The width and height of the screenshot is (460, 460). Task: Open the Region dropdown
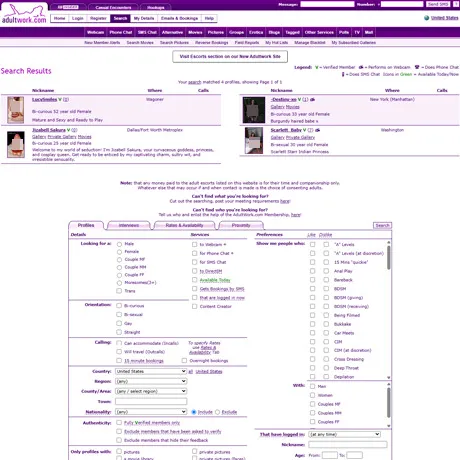coord(151,381)
